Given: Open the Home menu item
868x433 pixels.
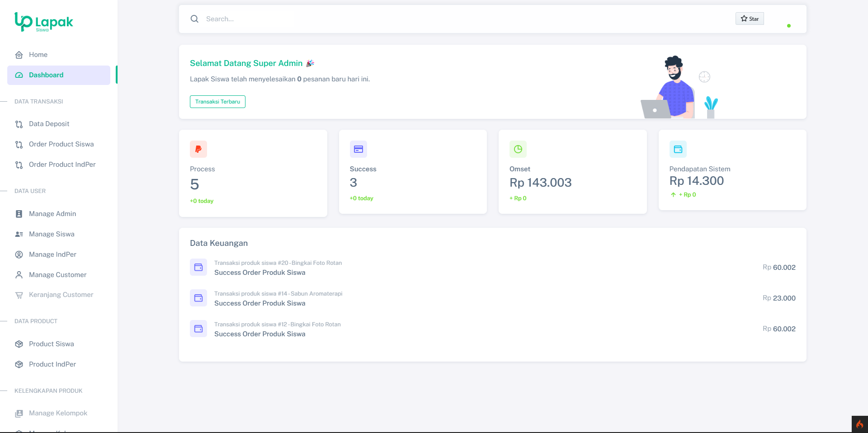Looking at the screenshot, I should 38,55.
